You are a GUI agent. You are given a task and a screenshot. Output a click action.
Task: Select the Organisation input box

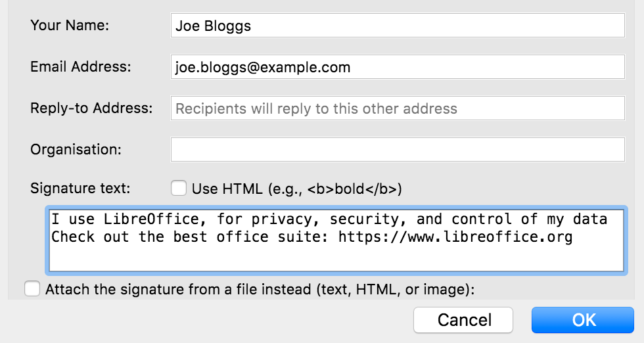pos(397,150)
